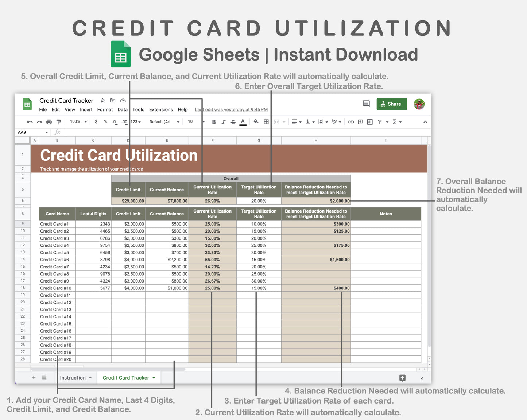Click the undo arrow in toolbar
Image resolution: width=527 pixels, height=420 pixels.
30,122
